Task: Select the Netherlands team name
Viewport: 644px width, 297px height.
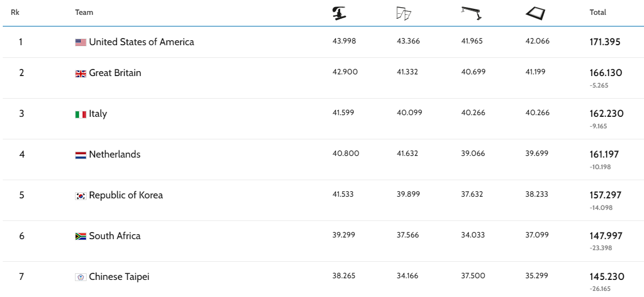Action: pyautogui.click(x=115, y=154)
